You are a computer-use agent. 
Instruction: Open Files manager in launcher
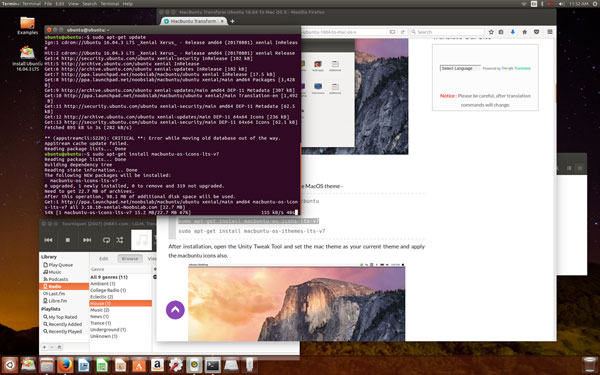coord(47,365)
